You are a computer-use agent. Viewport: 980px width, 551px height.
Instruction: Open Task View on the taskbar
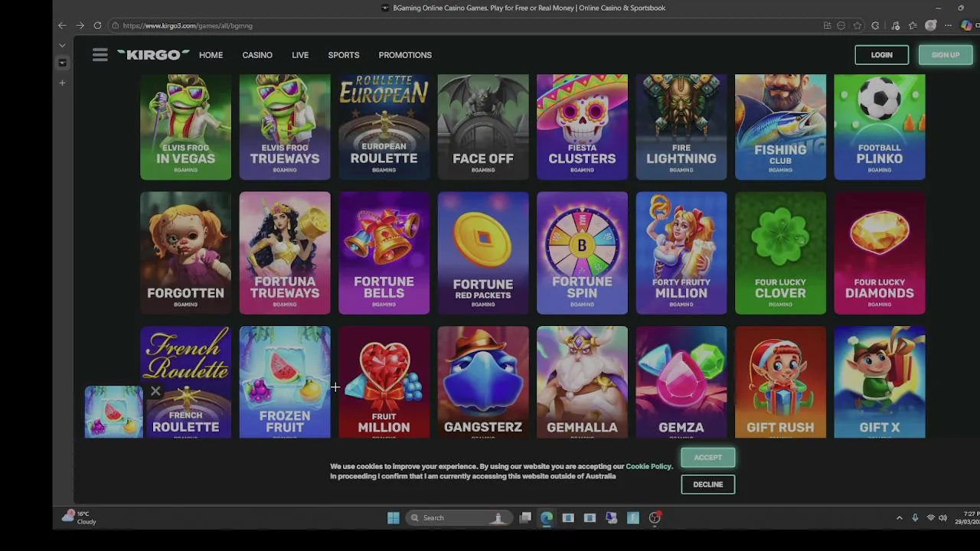pos(525,518)
